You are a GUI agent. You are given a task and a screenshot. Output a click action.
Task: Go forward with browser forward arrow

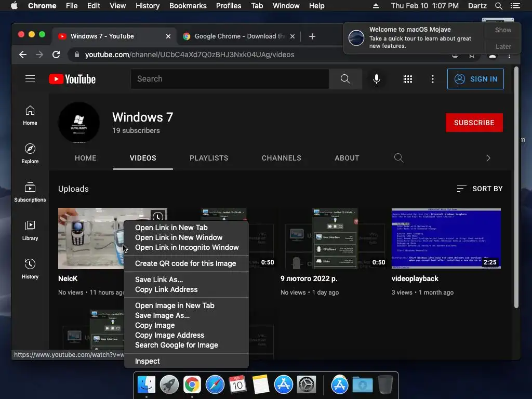[39, 55]
